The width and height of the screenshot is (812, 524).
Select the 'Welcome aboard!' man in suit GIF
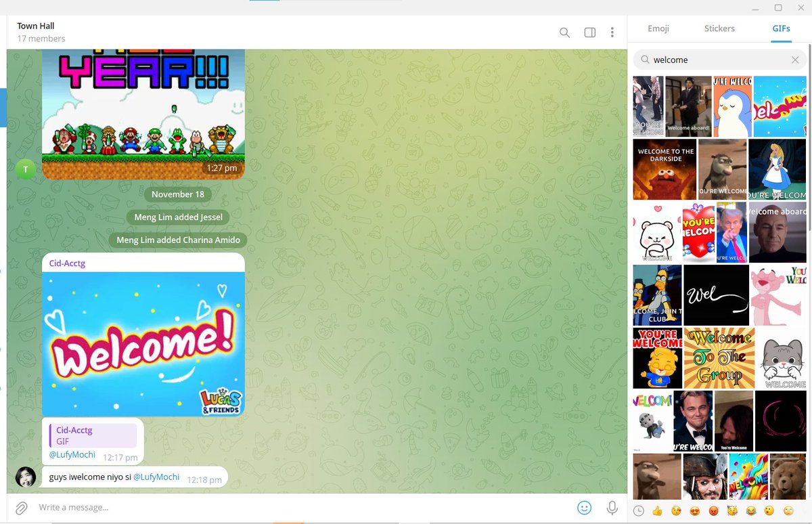tap(688, 106)
